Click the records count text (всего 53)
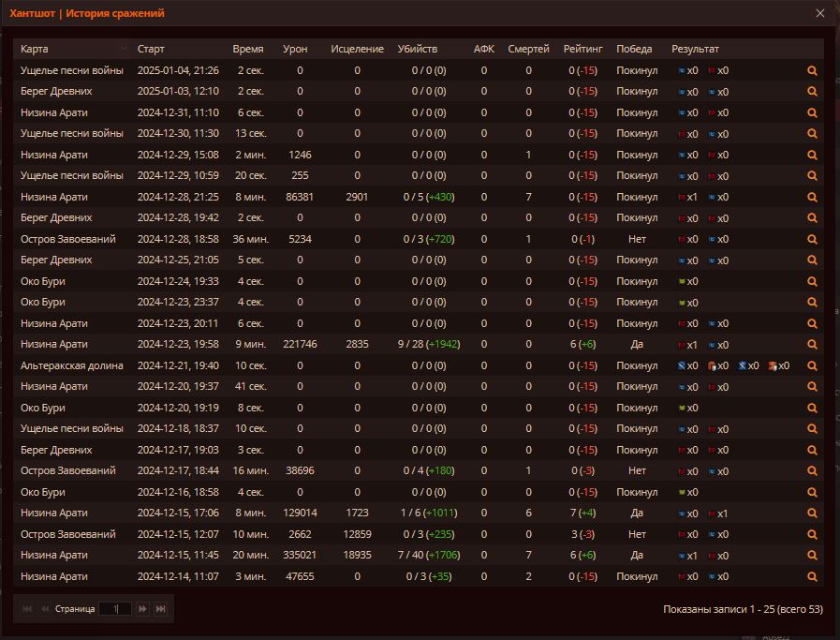840x640 pixels. click(x=800, y=609)
